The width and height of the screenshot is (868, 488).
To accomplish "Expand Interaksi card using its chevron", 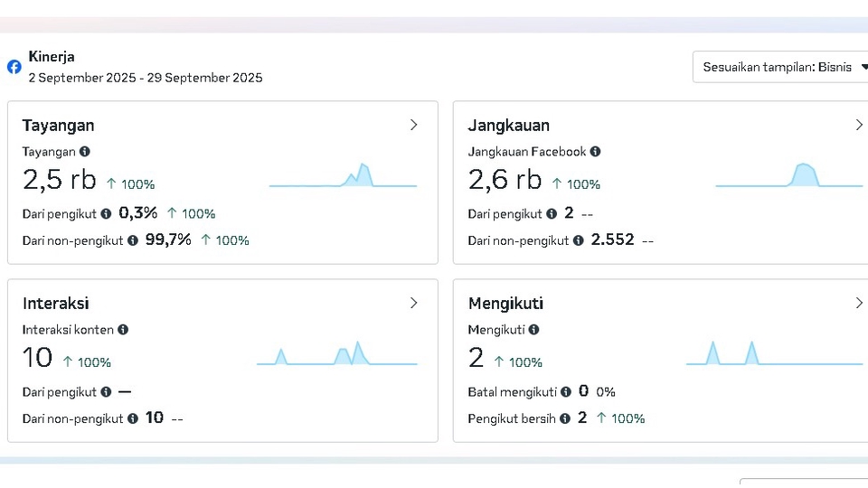I will click(x=414, y=303).
